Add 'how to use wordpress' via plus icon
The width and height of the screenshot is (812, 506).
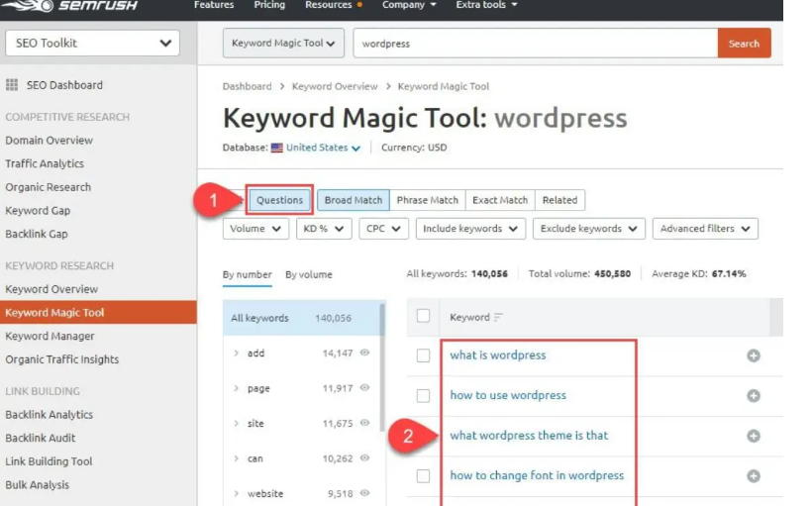[x=754, y=396]
